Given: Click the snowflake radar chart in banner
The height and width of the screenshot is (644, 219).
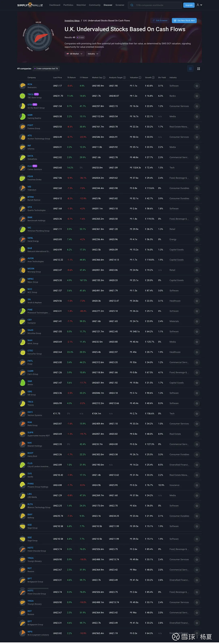Looking at the screenshot, I should 38,38.
